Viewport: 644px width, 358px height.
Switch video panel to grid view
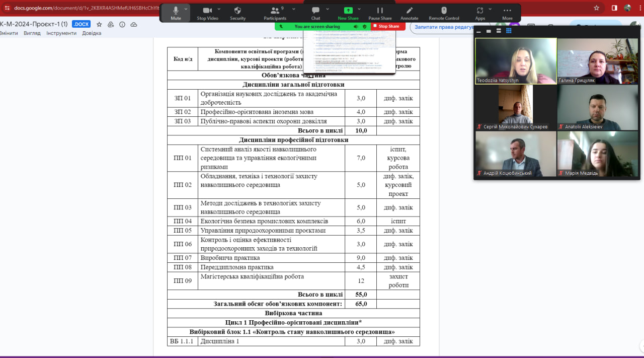pos(509,31)
